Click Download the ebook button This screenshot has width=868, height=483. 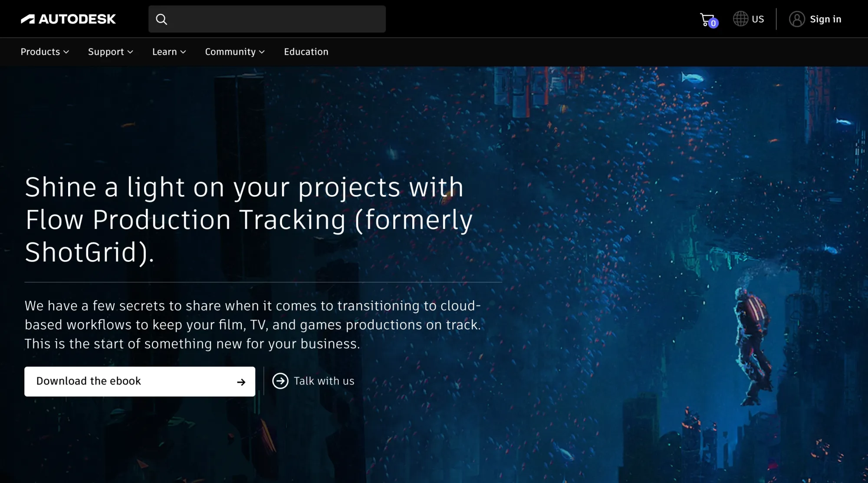pyautogui.click(x=140, y=381)
